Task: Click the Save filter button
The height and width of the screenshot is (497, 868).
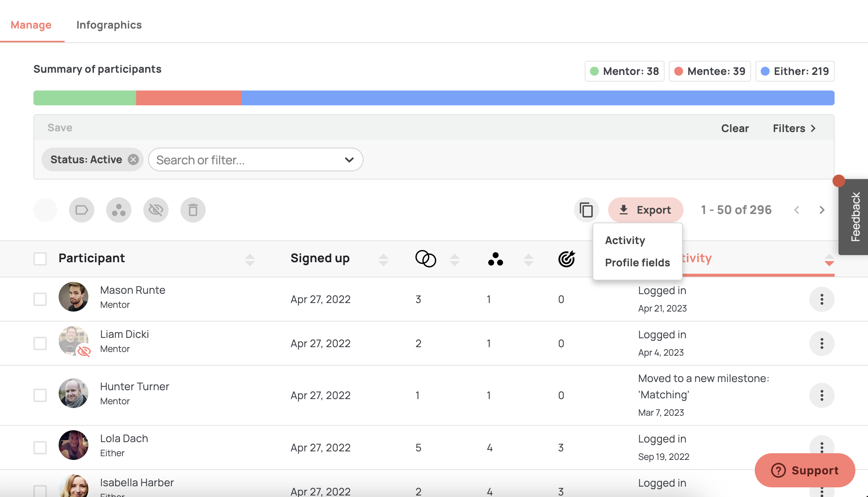Action: (60, 128)
